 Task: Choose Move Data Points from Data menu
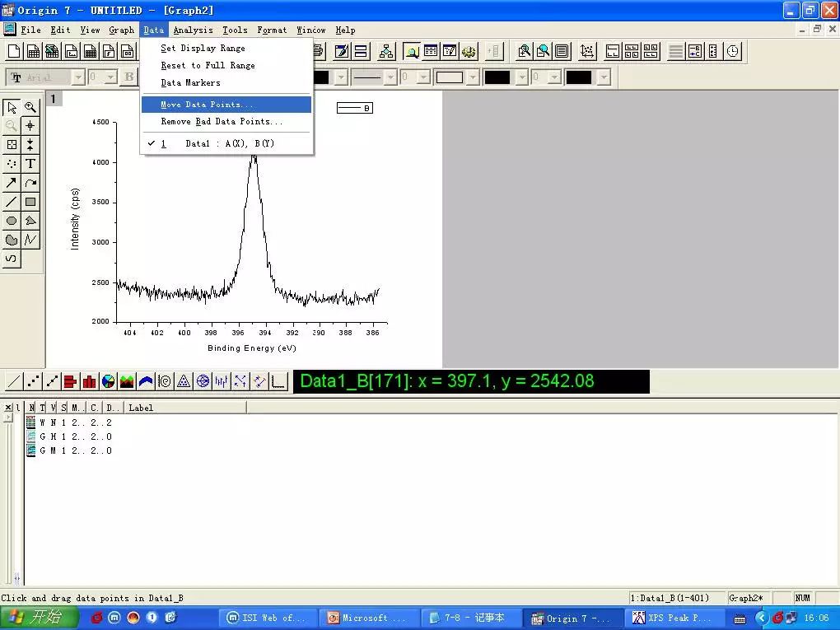point(226,105)
